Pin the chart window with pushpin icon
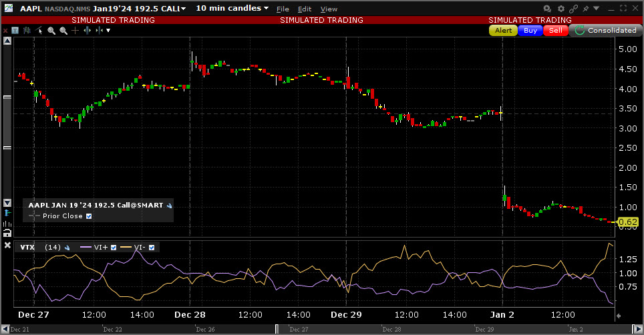This screenshot has height=335, width=644. click(586, 9)
